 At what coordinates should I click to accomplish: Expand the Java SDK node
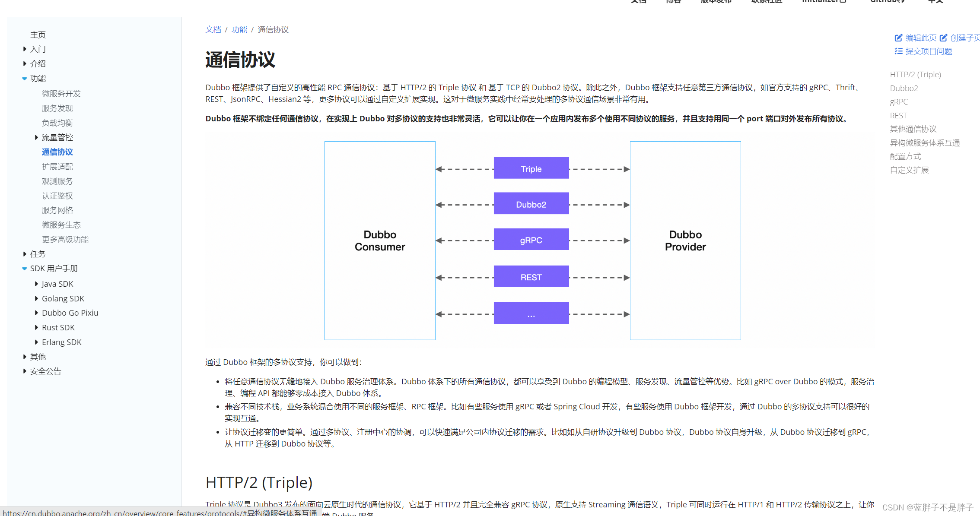tap(36, 284)
